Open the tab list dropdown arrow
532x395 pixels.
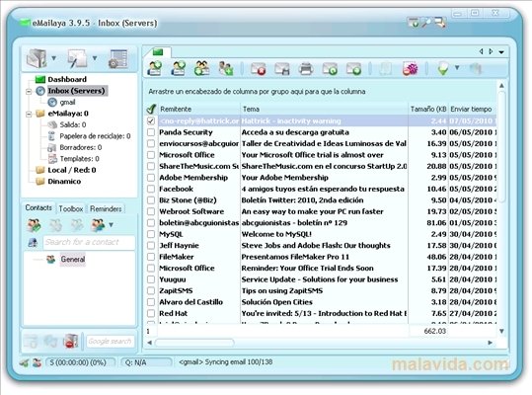pyautogui.click(x=501, y=52)
